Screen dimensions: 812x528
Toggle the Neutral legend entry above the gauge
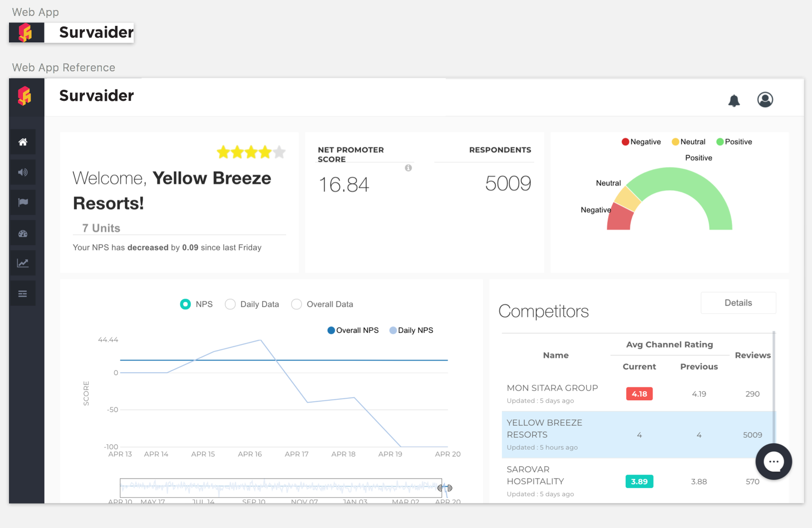click(689, 142)
